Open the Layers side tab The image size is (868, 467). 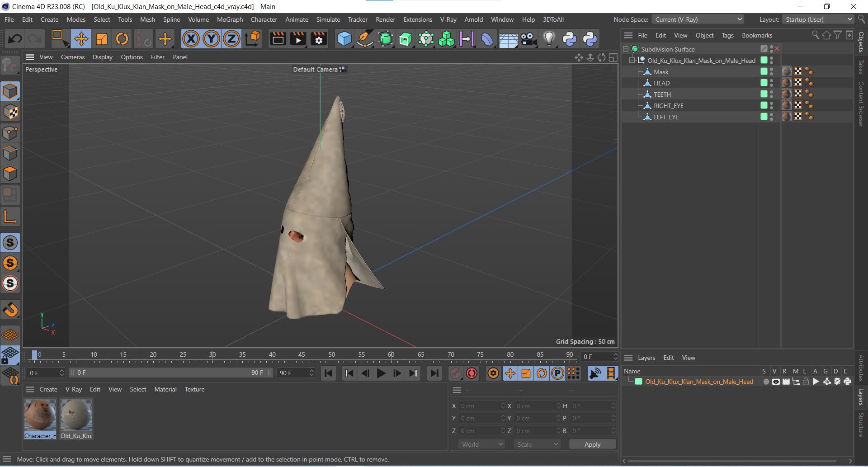(x=861, y=396)
